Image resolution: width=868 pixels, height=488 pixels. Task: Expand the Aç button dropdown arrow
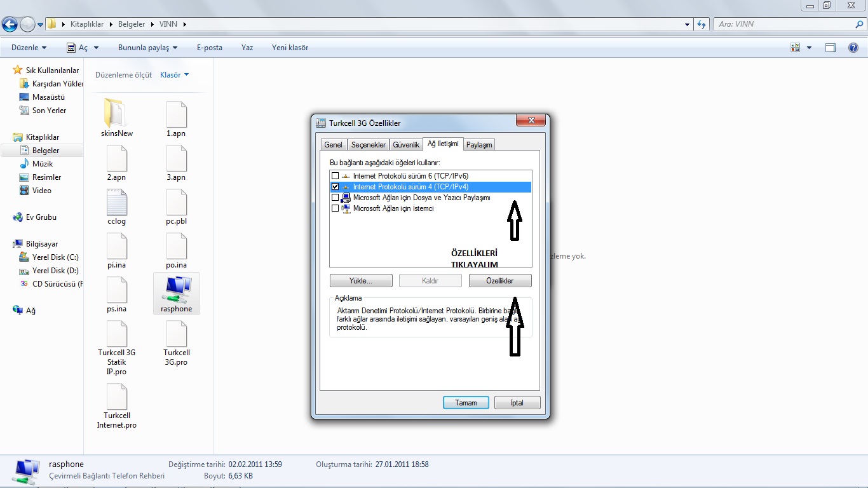97,48
